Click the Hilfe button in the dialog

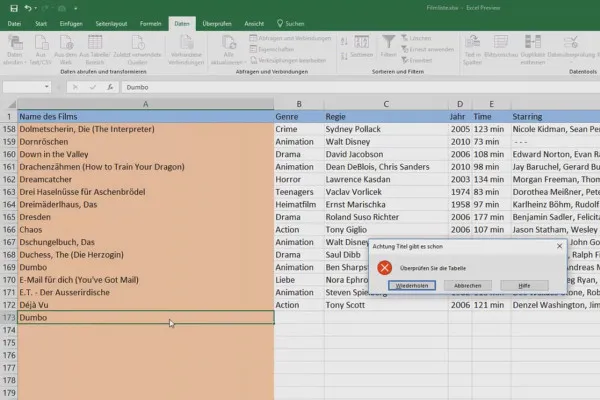[524, 286]
